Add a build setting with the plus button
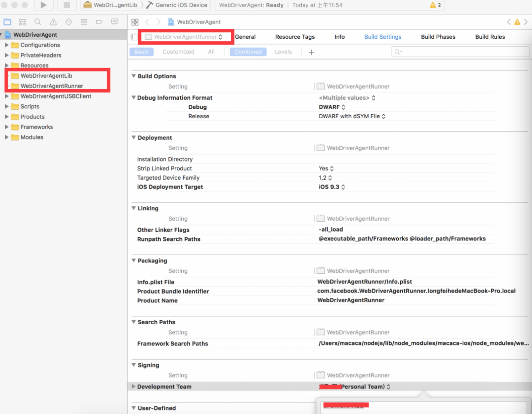This screenshot has width=532, height=414. tap(311, 52)
